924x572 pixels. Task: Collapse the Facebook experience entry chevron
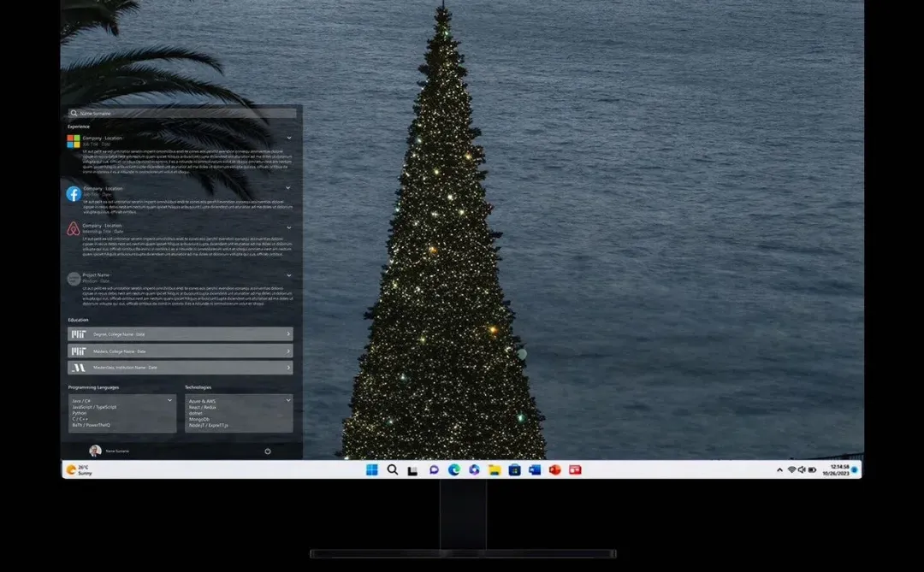pyautogui.click(x=288, y=188)
